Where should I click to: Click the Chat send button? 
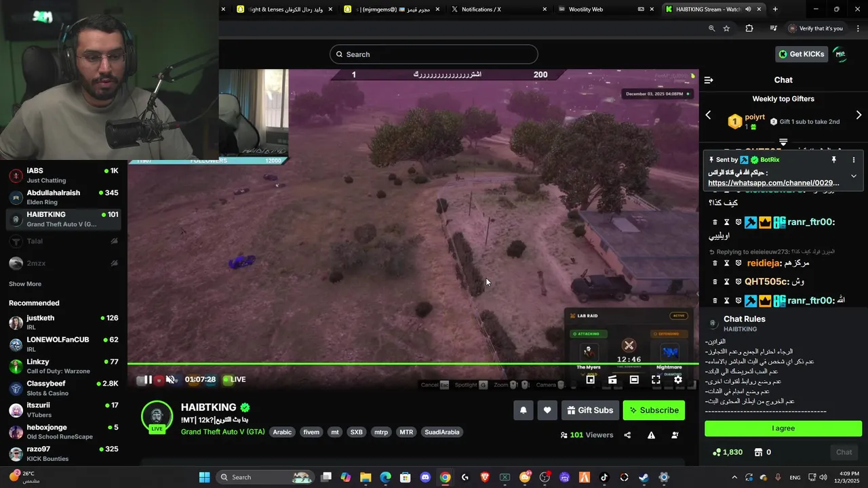pos(844,452)
